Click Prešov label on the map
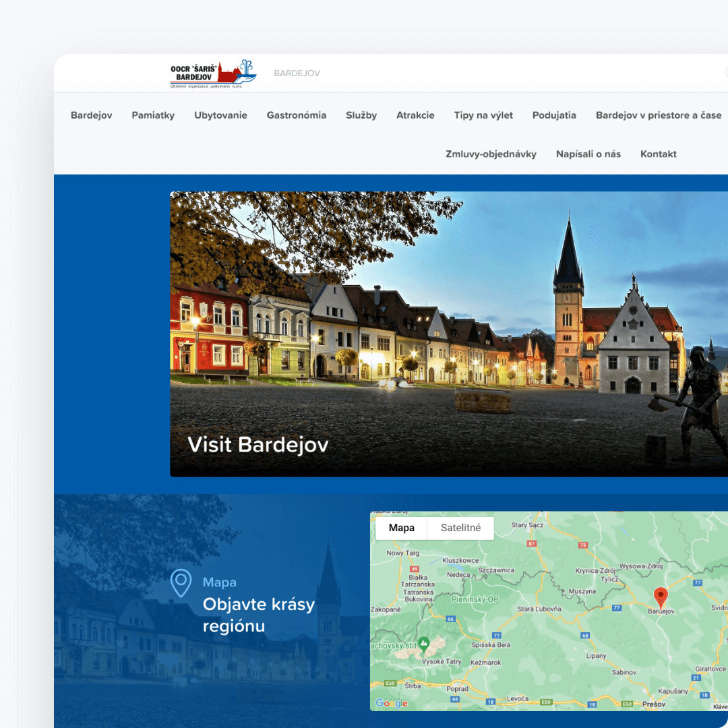The image size is (728, 728). 654,704
